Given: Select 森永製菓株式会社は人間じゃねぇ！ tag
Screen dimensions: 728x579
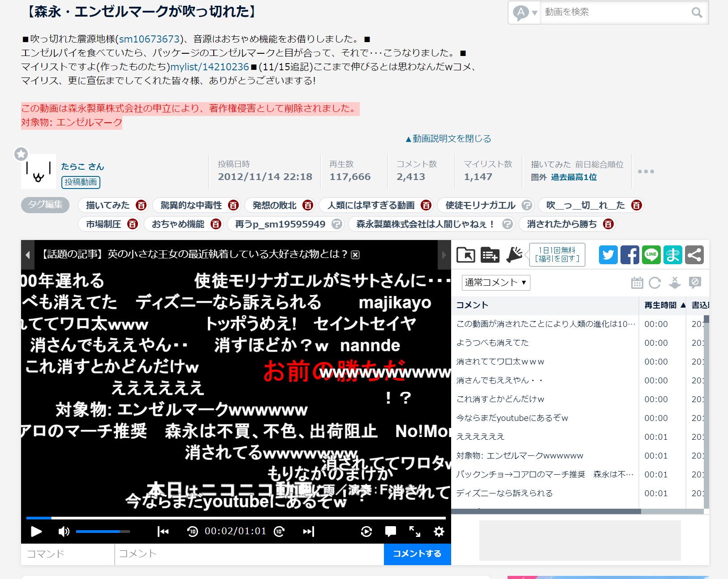Looking at the screenshot, I should [425, 224].
